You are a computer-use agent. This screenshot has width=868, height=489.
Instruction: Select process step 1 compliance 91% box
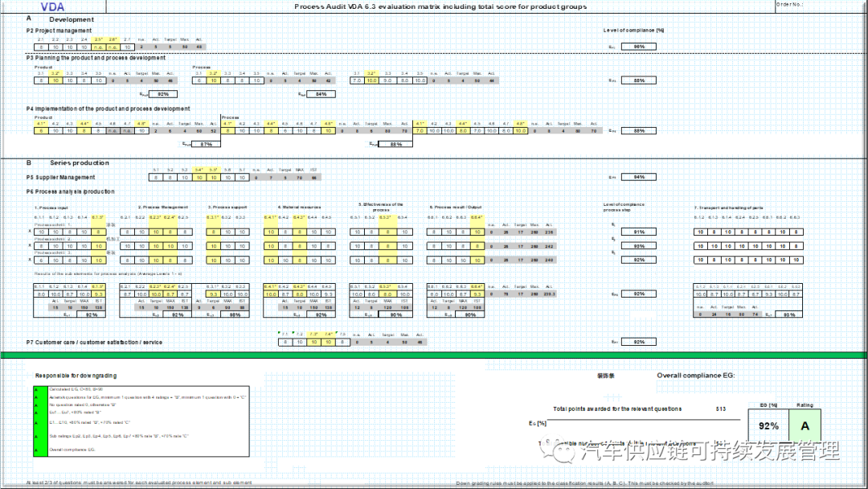tap(639, 232)
